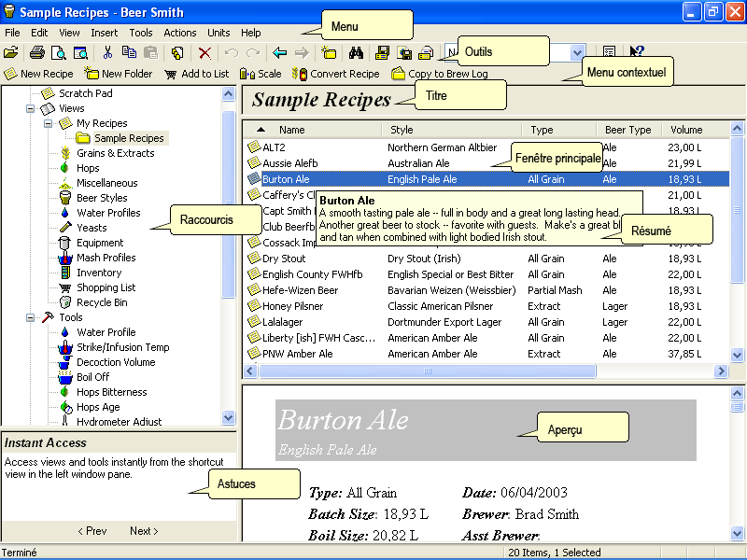
Task: Open Scratch Pad in the tree
Action: [85, 93]
